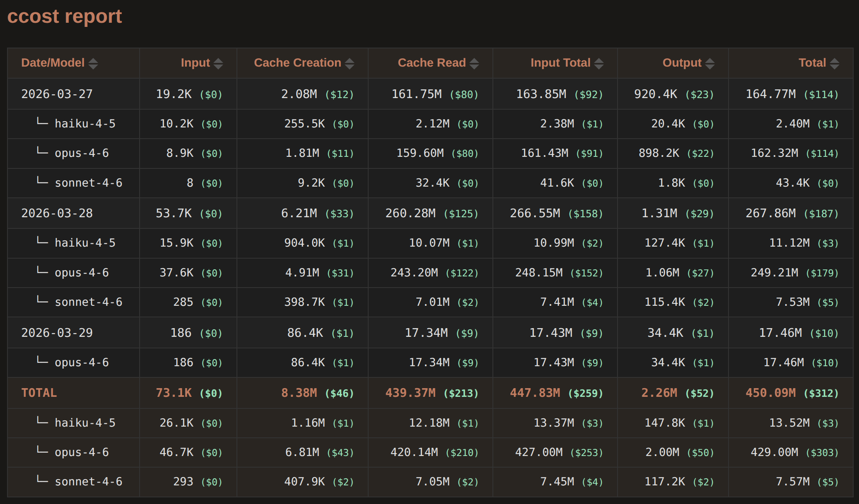859x504 pixels.
Task: Click the Cache Read header text
Action: pyautogui.click(x=432, y=63)
